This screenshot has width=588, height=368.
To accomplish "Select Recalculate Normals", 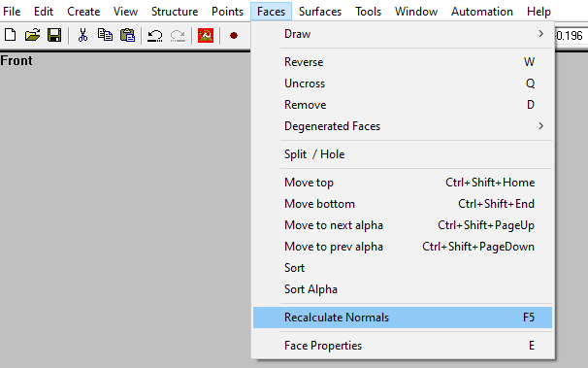I will coord(403,318).
